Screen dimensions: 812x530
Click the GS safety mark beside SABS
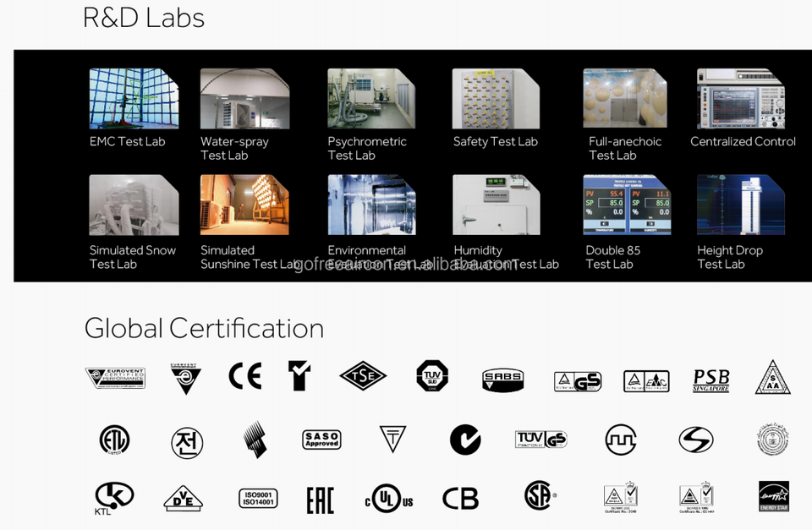[x=578, y=381]
